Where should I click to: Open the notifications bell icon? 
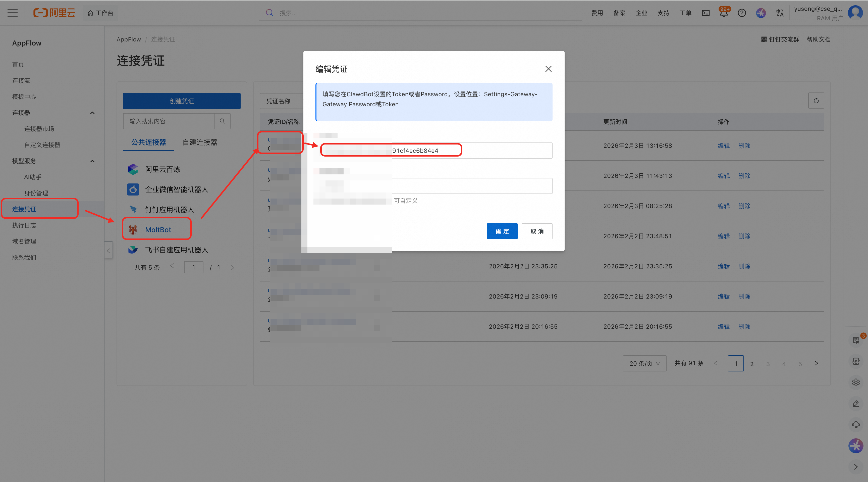[723, 14]
